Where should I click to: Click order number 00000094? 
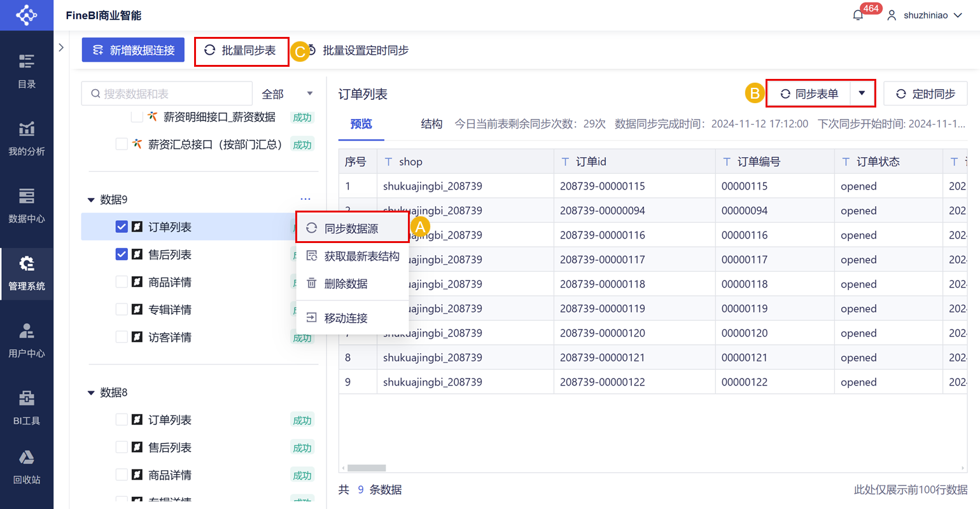[x=745, y=211]
